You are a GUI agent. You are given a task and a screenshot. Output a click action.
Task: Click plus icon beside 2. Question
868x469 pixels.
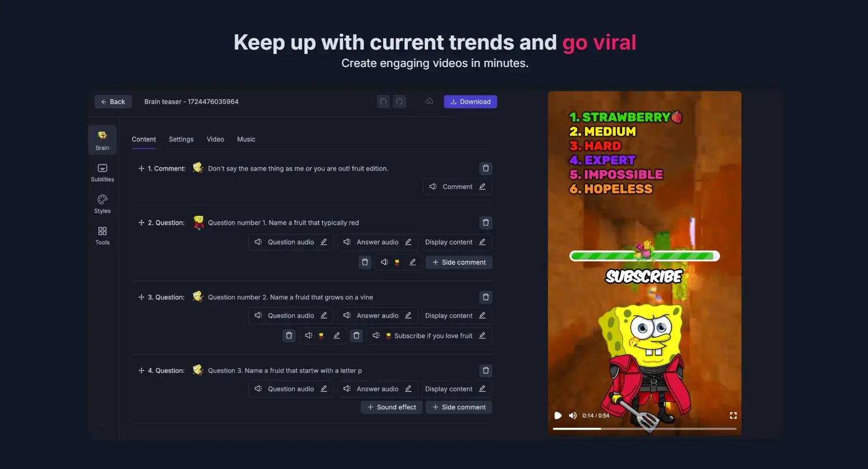pyautogui.click(x=141, y=222)
